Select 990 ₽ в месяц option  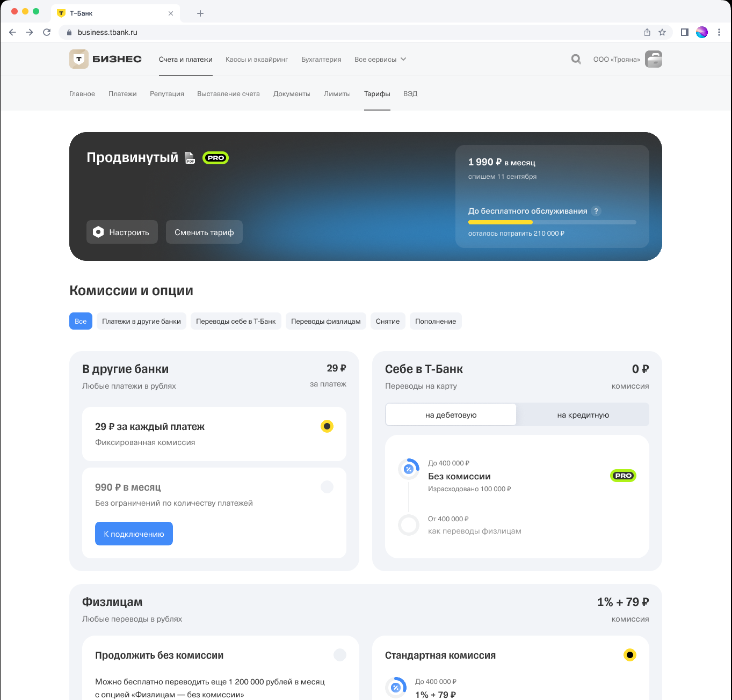(327, 487)
